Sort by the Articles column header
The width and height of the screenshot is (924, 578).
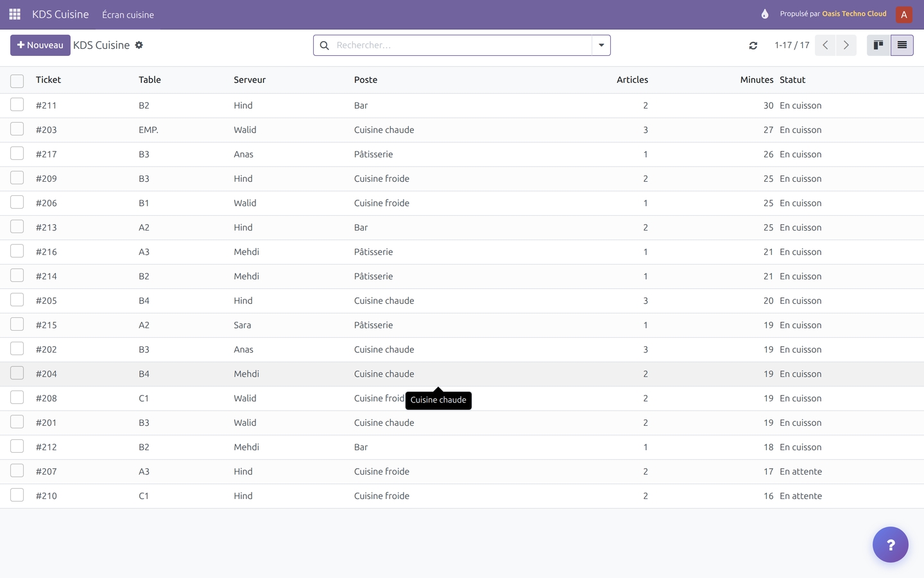(x=632, y=80)
